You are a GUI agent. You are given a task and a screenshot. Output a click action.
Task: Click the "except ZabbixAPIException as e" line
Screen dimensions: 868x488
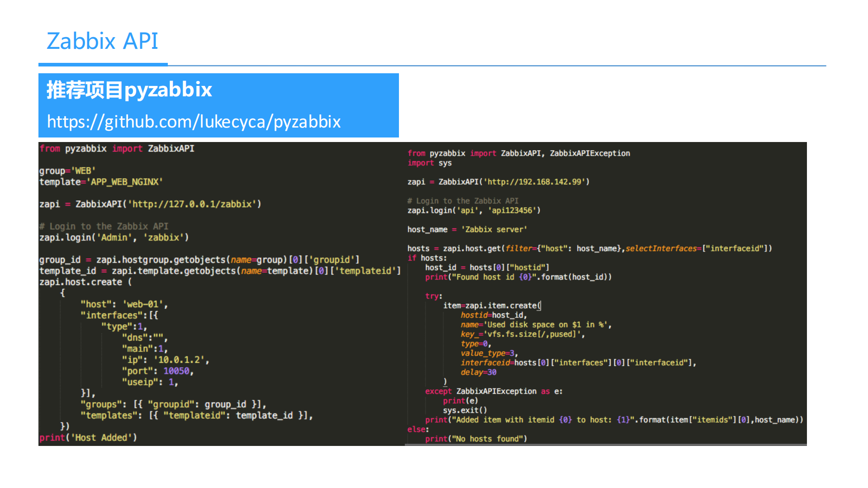(493, 391)
